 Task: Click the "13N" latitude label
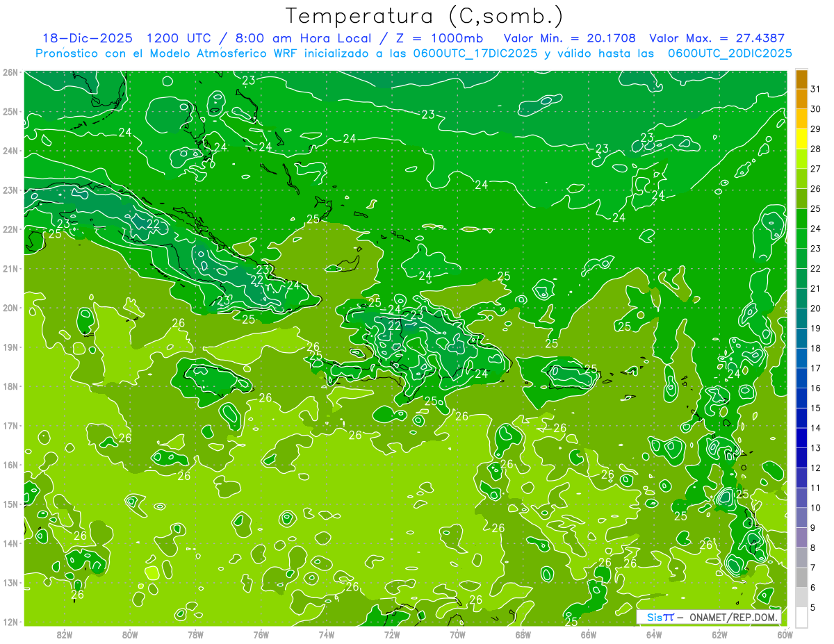point(10,582)
